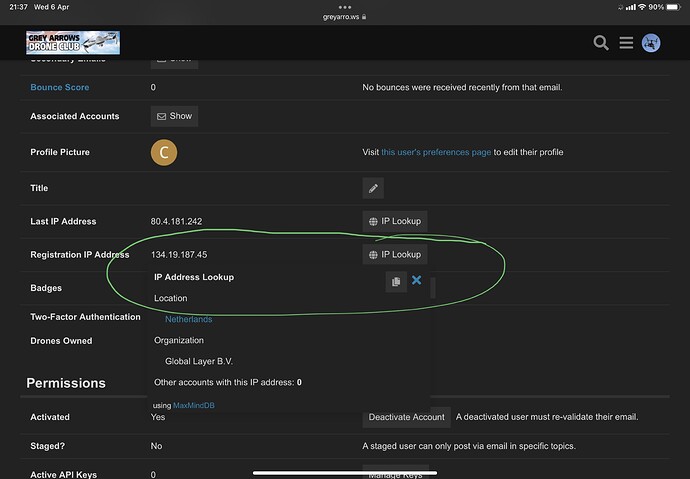Show associated accounts
The height and width of the screenshot is (479, 690).
[x=174, y=116]
